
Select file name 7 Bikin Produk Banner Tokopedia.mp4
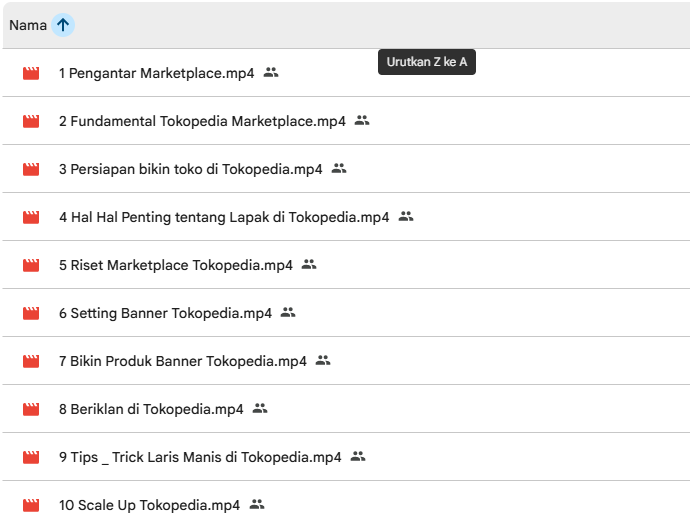coord(183,361)
